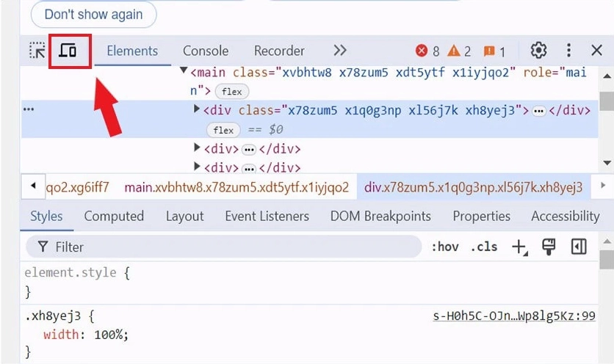Open the s-H0h5C stylesheet source link
This screenshot has width=614, height=364.
click(x=513, y=316)
